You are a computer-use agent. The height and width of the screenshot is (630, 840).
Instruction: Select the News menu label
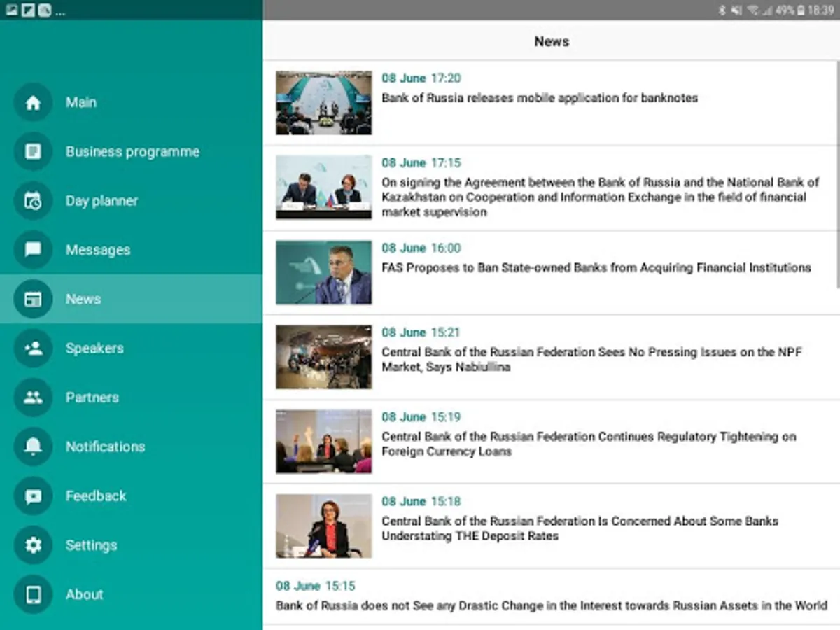(83, 299)
